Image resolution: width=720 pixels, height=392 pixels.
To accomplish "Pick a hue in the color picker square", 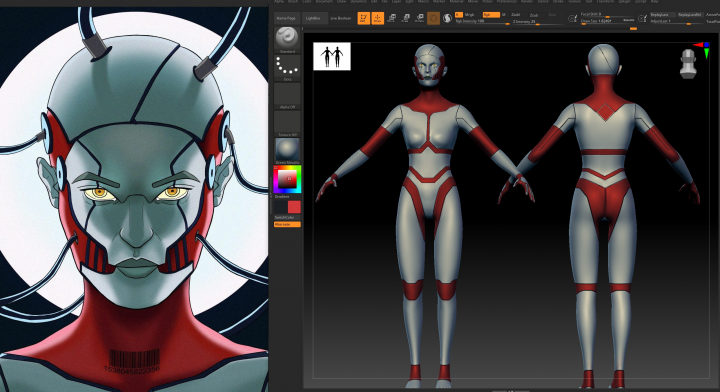I will (287, 179).
